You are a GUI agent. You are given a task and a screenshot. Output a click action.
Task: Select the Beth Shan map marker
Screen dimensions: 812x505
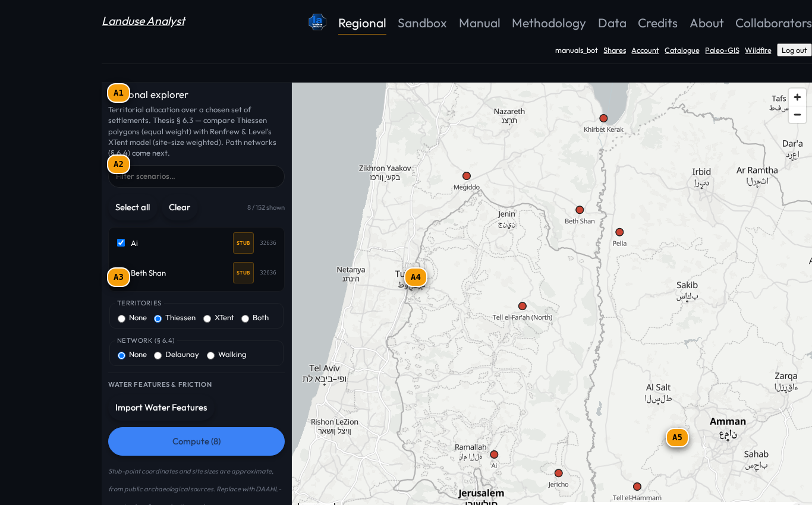580,210
